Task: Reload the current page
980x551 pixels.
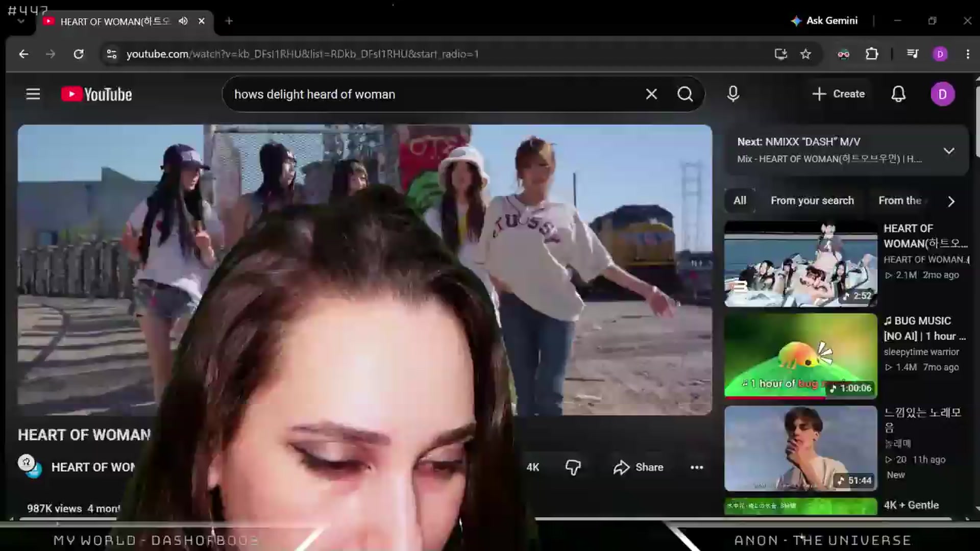Action: coord(78,54)
